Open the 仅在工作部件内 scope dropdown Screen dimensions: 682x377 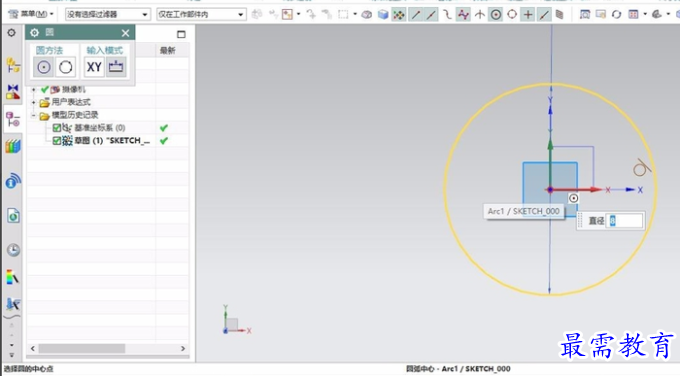[201, 14]
